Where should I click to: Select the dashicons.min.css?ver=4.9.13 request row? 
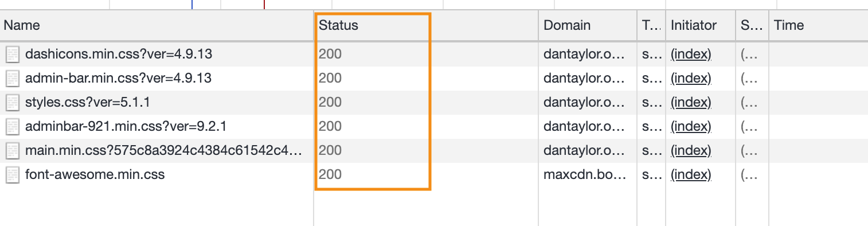pyautogui.click(x=434, y=54)
